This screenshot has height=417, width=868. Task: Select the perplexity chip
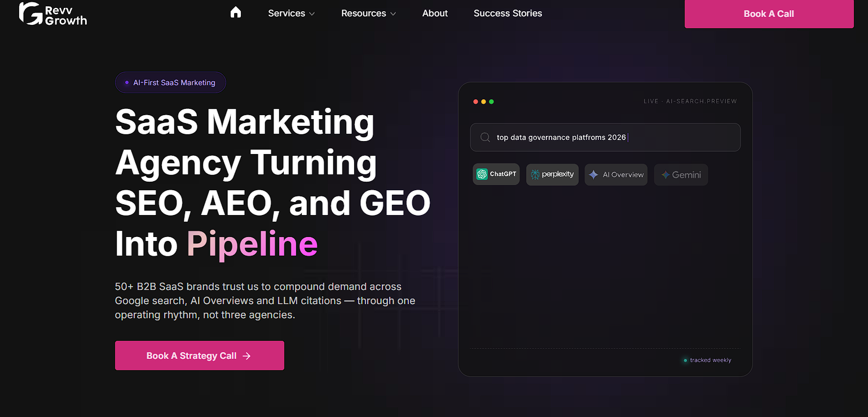[x=552, y=174]
